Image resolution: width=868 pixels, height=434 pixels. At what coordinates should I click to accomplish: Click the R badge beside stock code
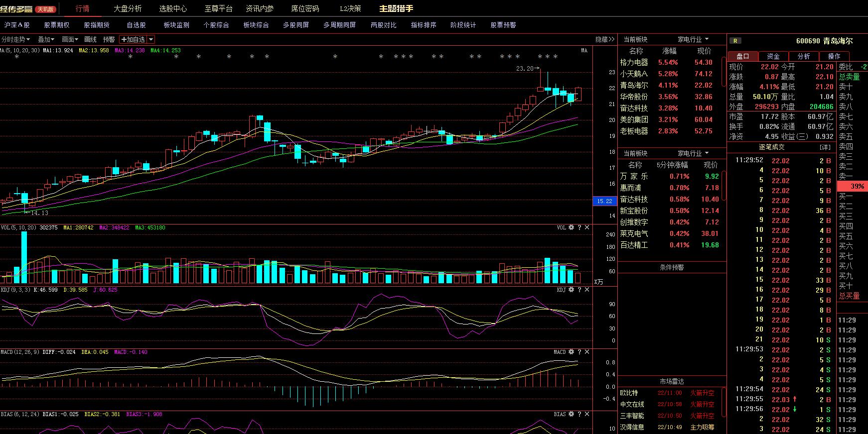736,41
